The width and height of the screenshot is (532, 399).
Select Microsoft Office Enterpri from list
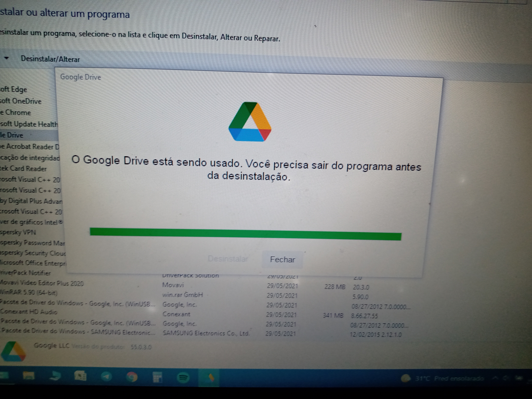tap(31, 263)
